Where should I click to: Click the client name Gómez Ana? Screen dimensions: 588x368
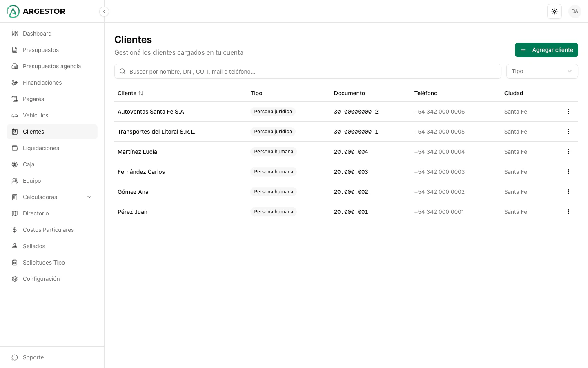pyautogui.click(x=133, y=192)
